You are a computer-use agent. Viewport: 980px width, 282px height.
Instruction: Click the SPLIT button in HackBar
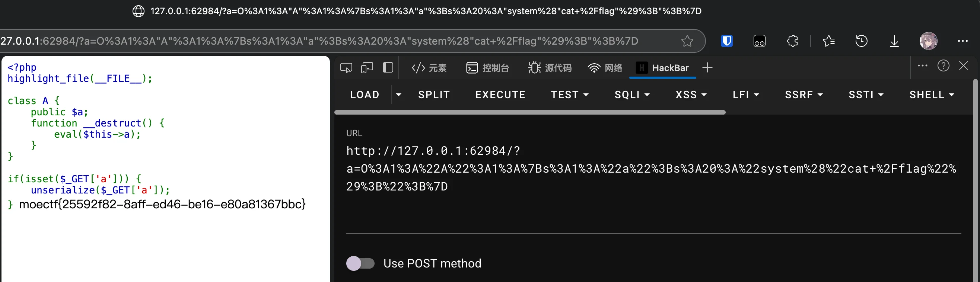tap(434, 95)
